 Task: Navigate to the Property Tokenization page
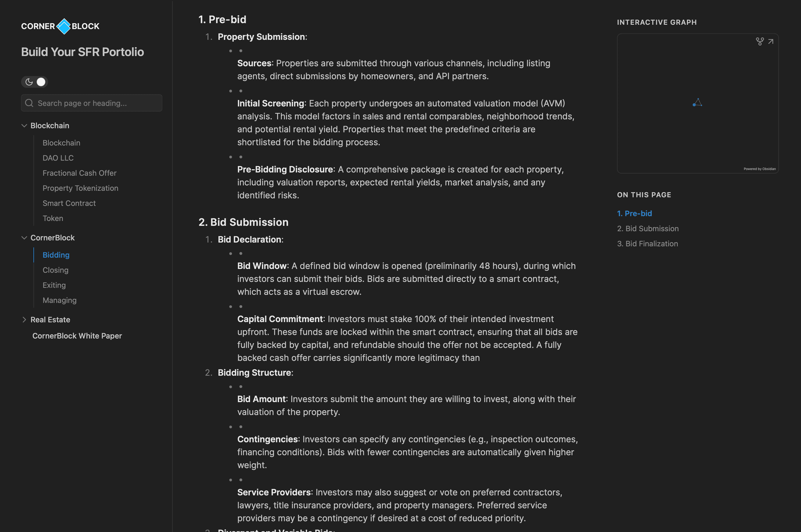(80, 188)
